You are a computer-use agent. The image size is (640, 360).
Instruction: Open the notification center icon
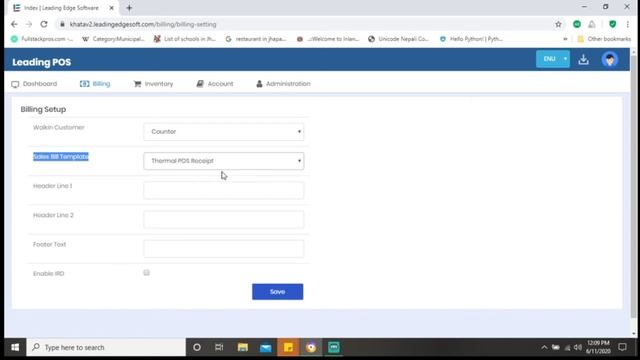tap(622, 347)
